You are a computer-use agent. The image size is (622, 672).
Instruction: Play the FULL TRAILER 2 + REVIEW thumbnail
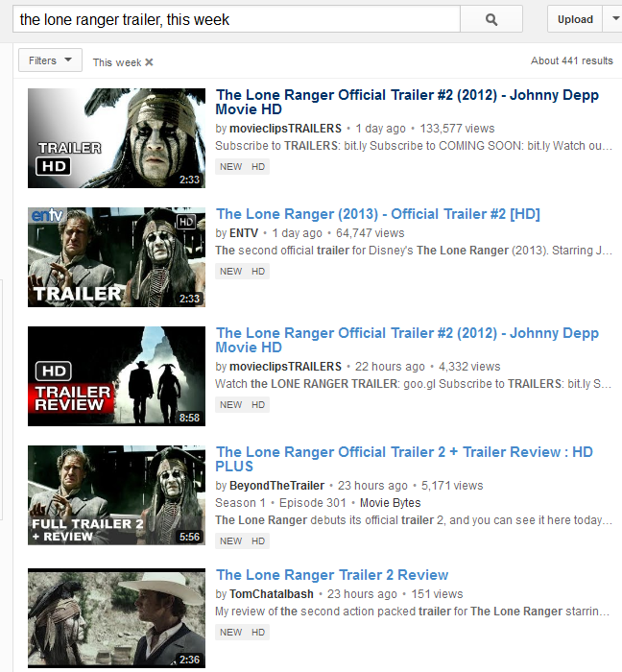pyautogui.click(x=116, y=495)
